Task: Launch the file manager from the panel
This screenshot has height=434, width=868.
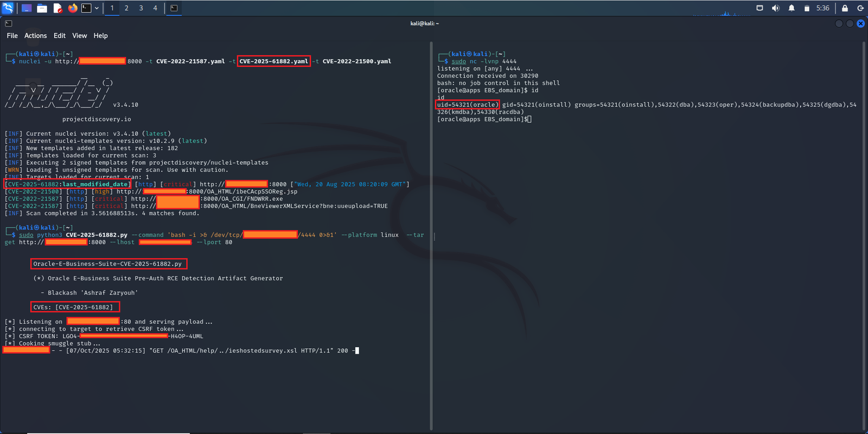Action: [42, 8]
